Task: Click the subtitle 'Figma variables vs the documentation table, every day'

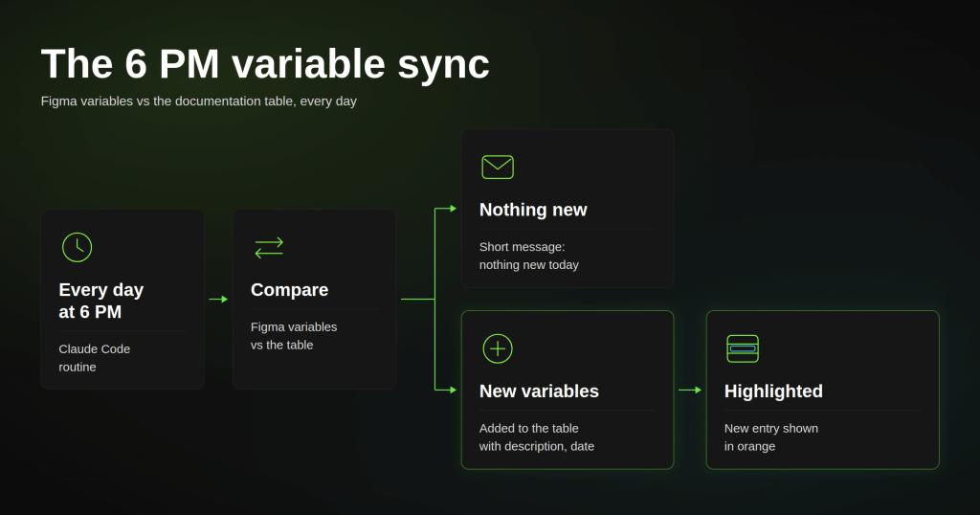Action: tap(199, 101)
